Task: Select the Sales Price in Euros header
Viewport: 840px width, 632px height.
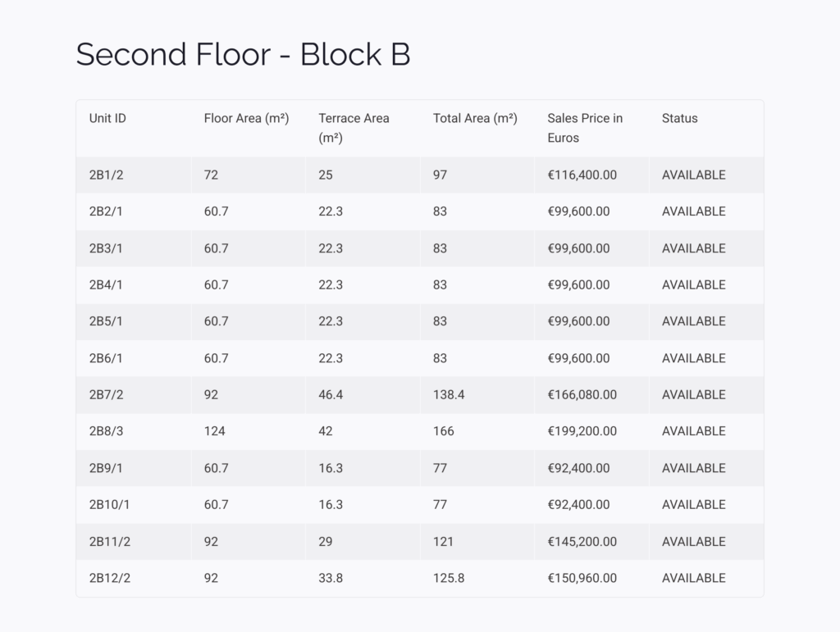Action: tap(585, 128)
